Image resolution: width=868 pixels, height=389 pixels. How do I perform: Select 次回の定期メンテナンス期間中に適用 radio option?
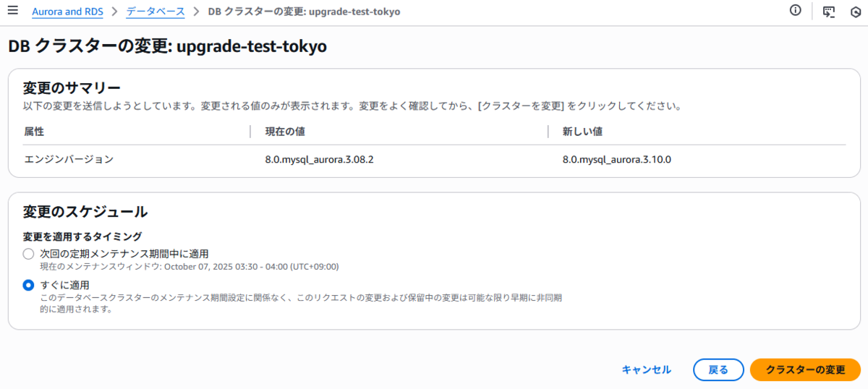pos(28,254)
